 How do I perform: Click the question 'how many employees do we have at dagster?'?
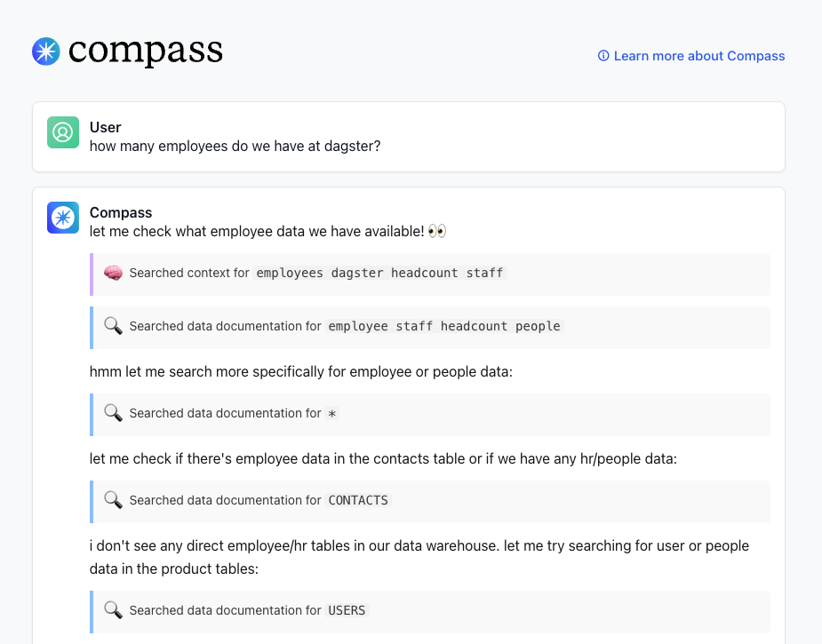[x=235, y=147]
